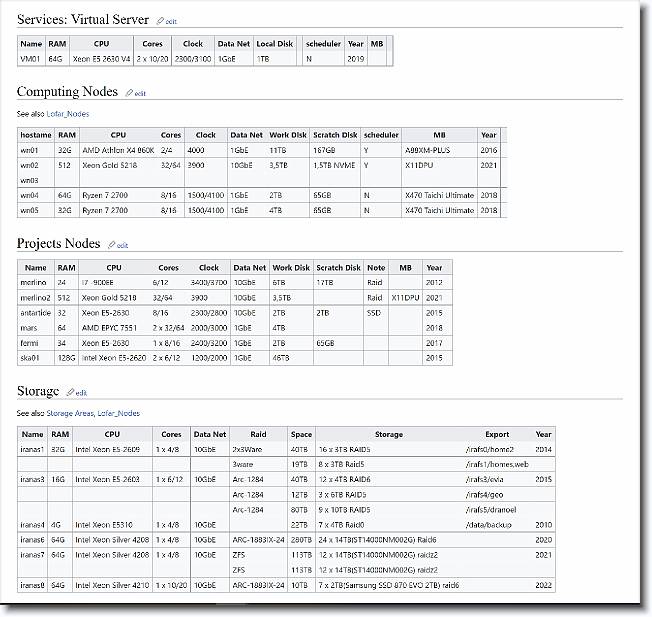
Task: Select the iranas8 storage name
Action: coord(32,585)
